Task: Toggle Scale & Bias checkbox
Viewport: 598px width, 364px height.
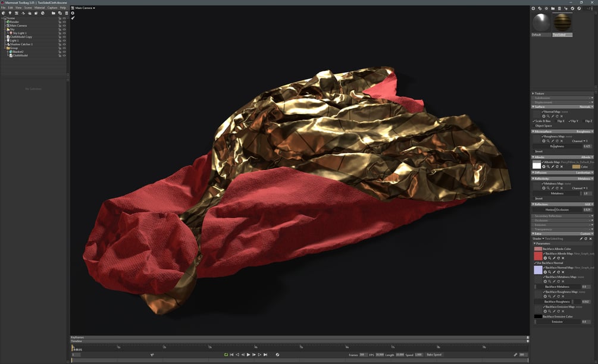Action: [x=534, y=121]
